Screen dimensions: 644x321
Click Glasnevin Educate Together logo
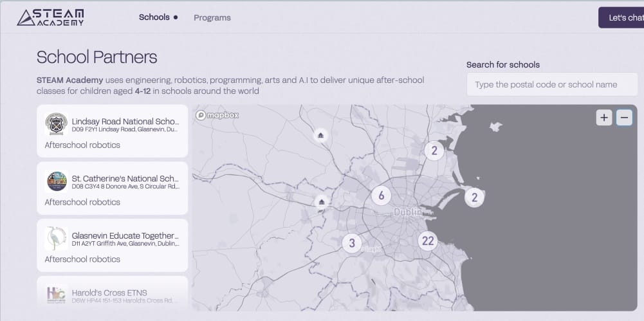57,239
